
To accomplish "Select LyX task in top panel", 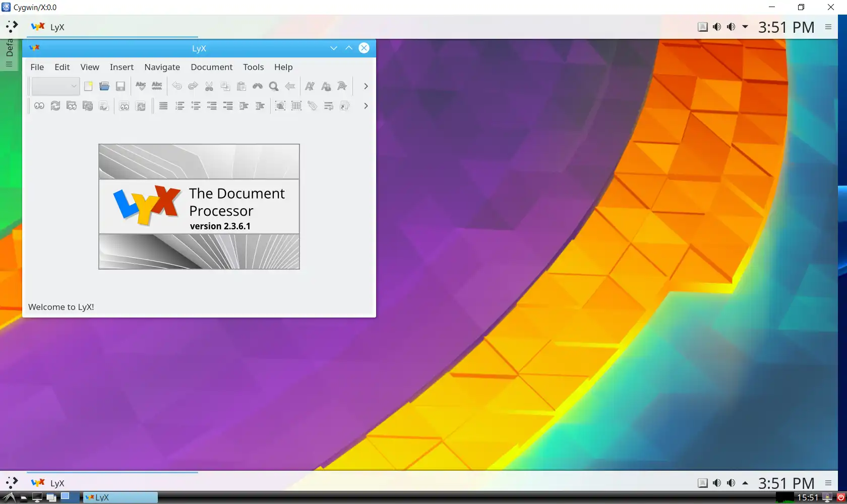I will click(x=112, y=27).
